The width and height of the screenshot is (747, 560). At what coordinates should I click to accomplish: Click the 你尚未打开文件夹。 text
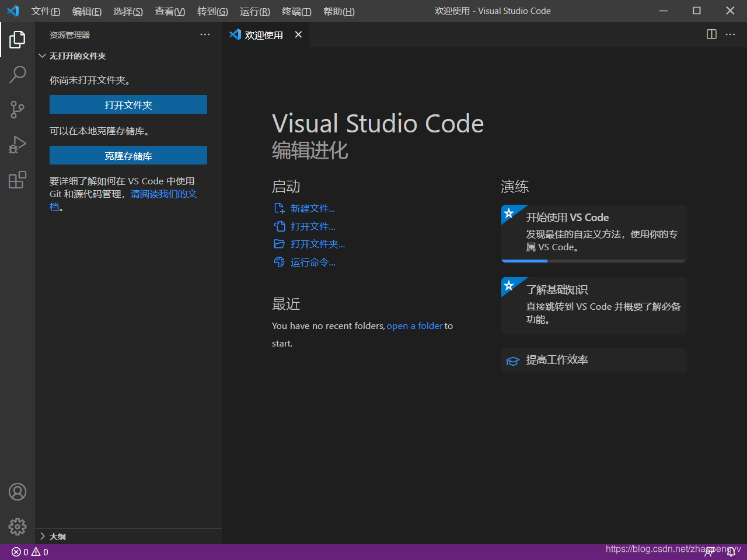pyautogui.click(x=90, y=80)
